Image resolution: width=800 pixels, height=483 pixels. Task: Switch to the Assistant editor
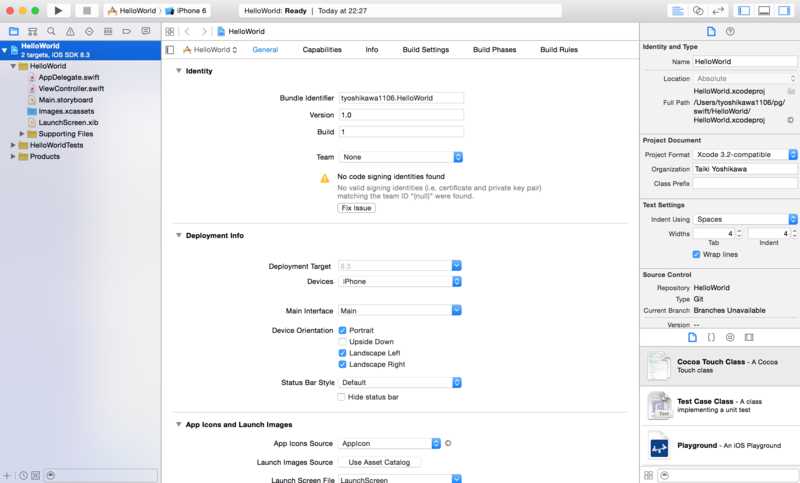click(x=698, y=11)
